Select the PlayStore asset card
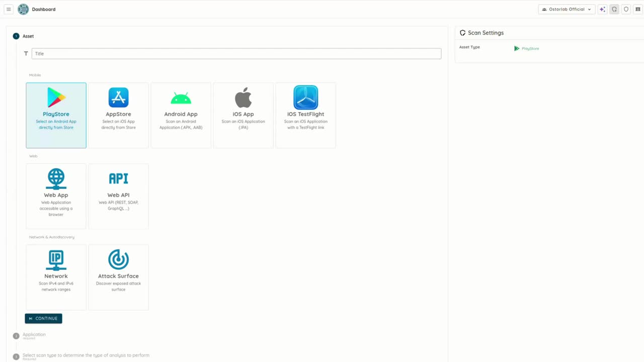This screenshot has width=644, height=362. click(x=56, y=115)
